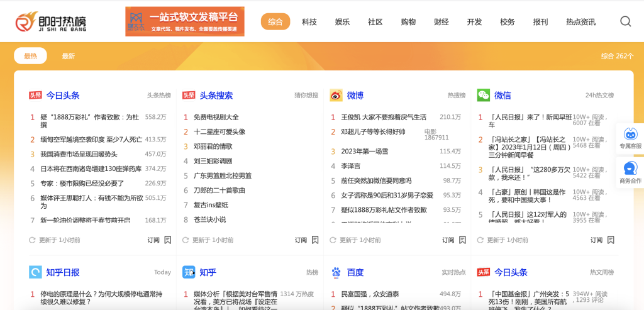This screenshot has height=310, width=644.
Task: Open the 购物 tab
Action: (x=408, y=22)
